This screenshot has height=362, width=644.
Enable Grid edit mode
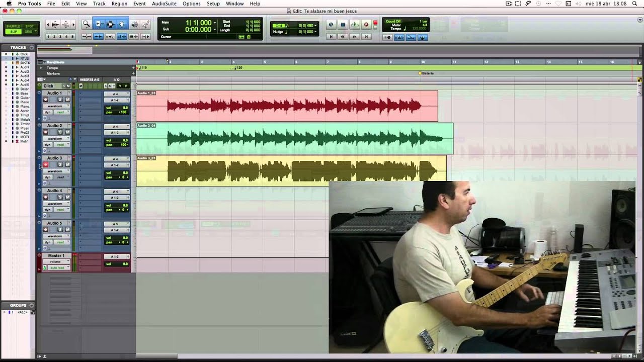click(x=29, y=32)
